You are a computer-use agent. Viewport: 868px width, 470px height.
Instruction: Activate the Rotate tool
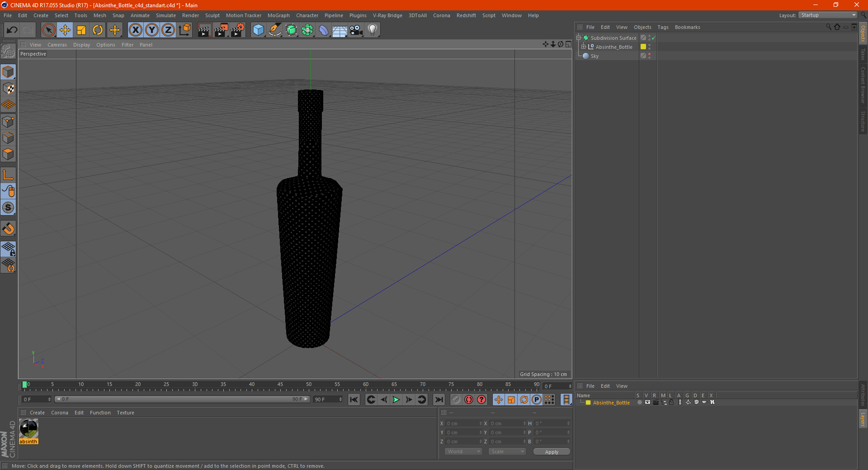(x=98, y=30)
